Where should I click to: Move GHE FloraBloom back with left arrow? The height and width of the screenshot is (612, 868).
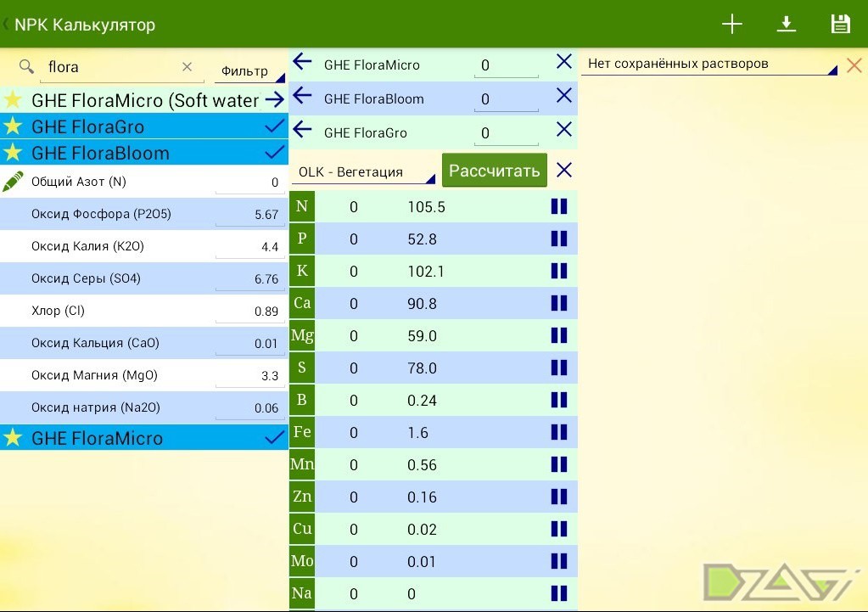click(x=302, y=95)
